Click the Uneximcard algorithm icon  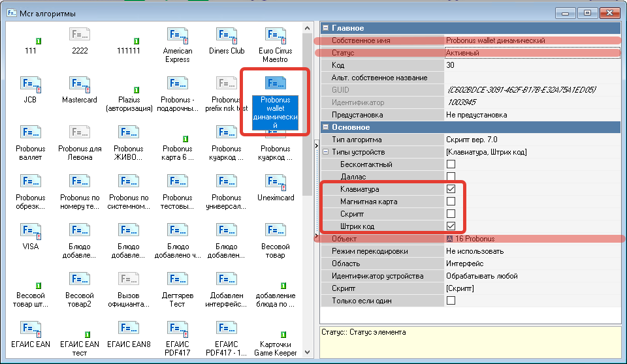[x=275, y=183]
